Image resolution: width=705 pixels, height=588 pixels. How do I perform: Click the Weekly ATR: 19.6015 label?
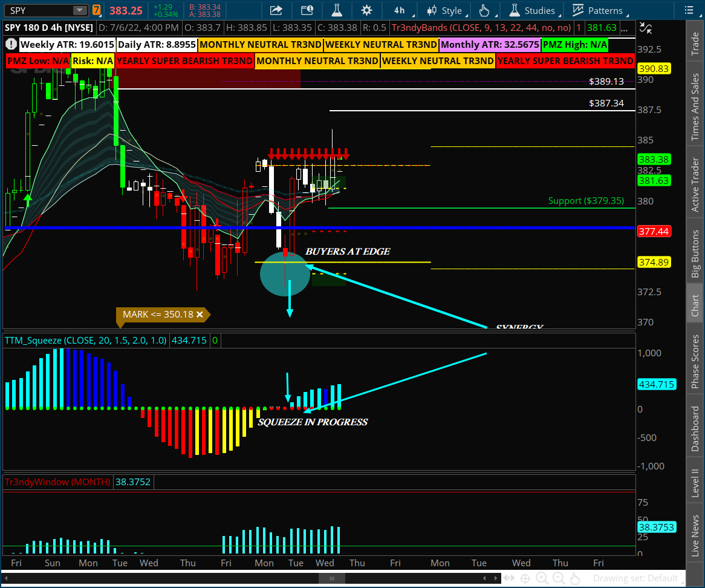[x=67, y=45]
